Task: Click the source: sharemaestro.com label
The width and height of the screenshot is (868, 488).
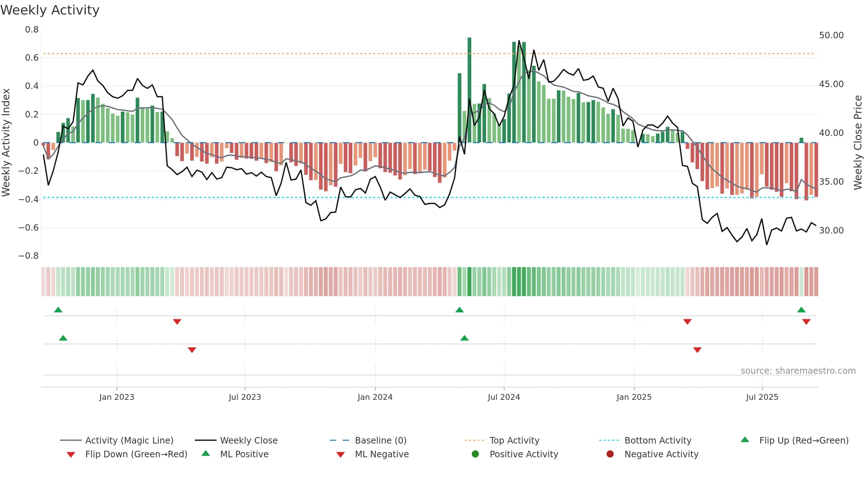Action: tap(798, 371)
